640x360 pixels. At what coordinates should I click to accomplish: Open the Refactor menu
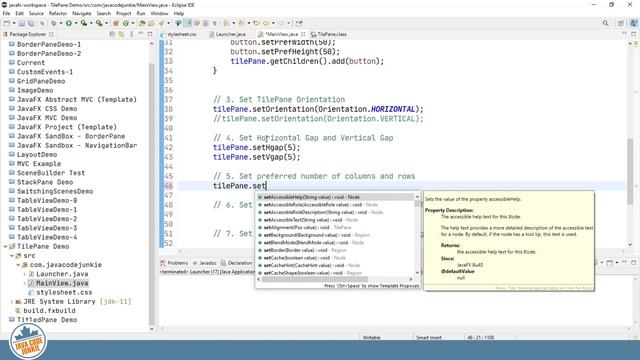(58, 13)
